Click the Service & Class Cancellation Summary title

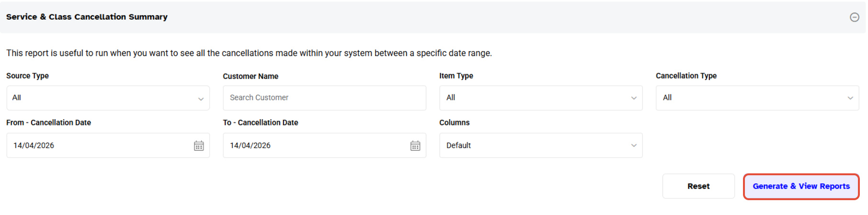[87, 17]
